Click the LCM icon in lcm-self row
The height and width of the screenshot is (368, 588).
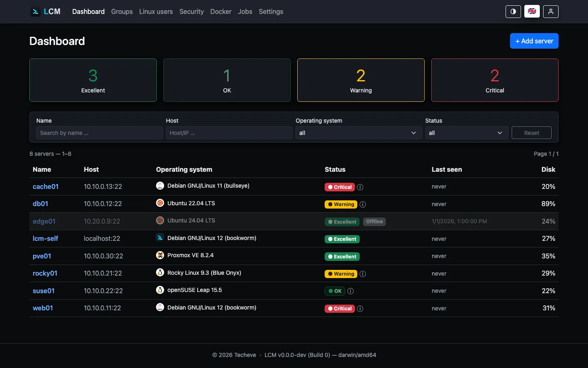(160, 238)
